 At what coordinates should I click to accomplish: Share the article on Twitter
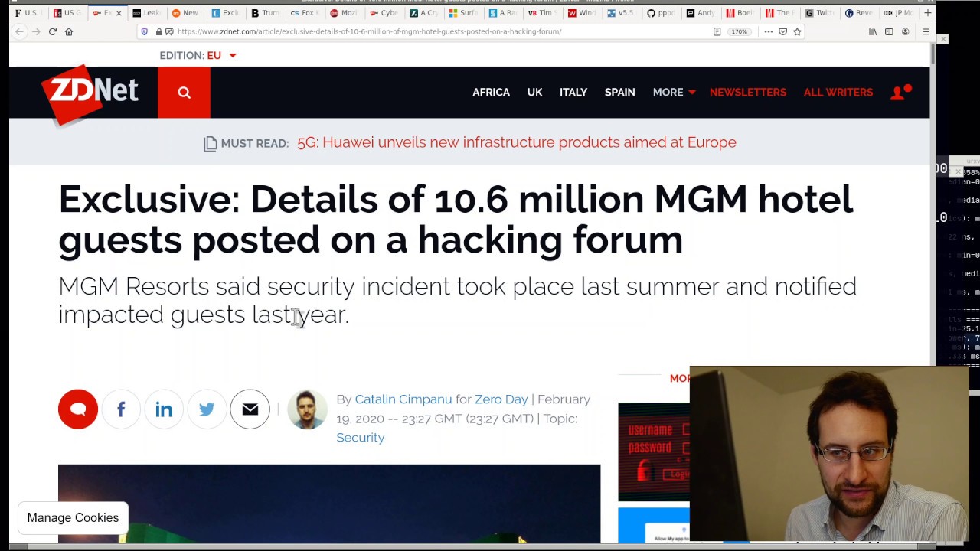tap(207, 409)
